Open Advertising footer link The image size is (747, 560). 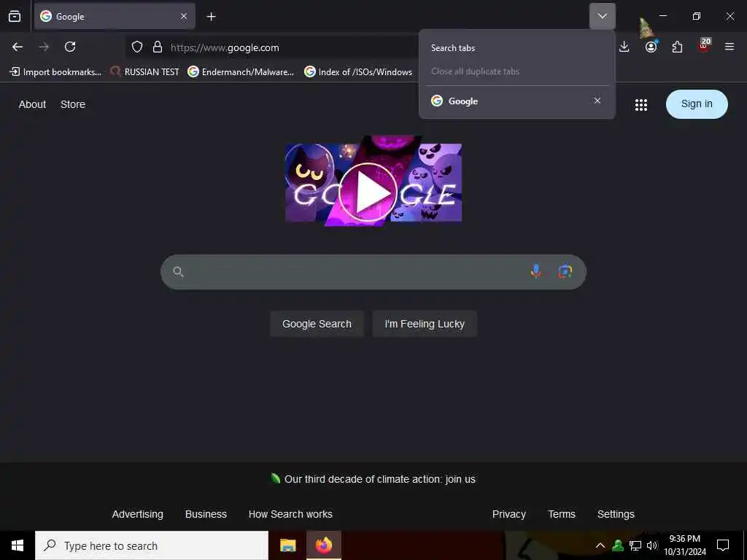pos(138,514)
